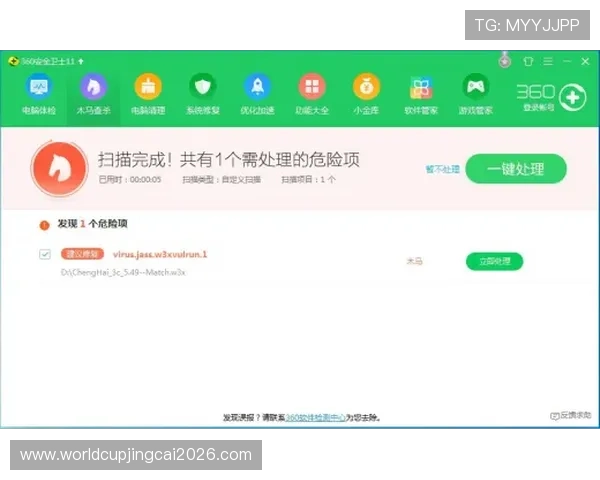Click 立即处理 button for the virus item
The image size is (600, 480).
pos(494,261)
